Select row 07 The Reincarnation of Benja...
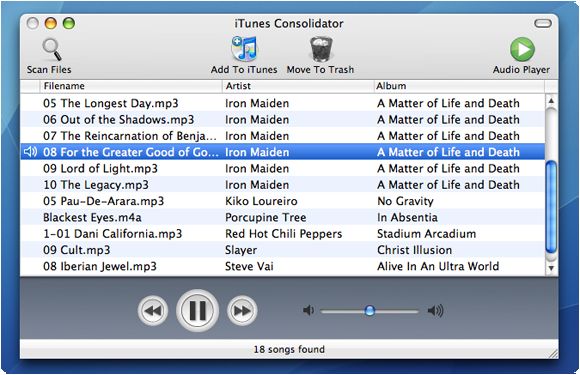The width and height of the screenshot is (580, 375). click(x=283, y=135)
